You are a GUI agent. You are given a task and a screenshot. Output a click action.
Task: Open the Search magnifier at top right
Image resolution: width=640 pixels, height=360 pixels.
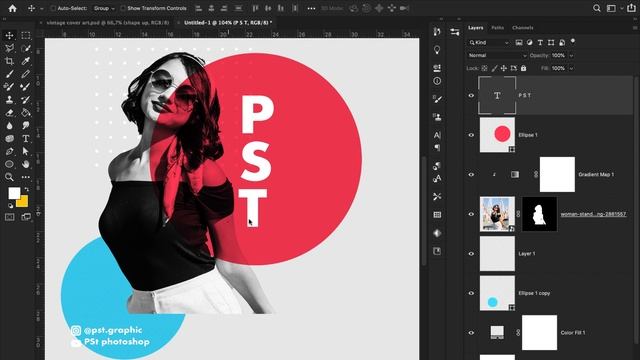pos(597,8)
